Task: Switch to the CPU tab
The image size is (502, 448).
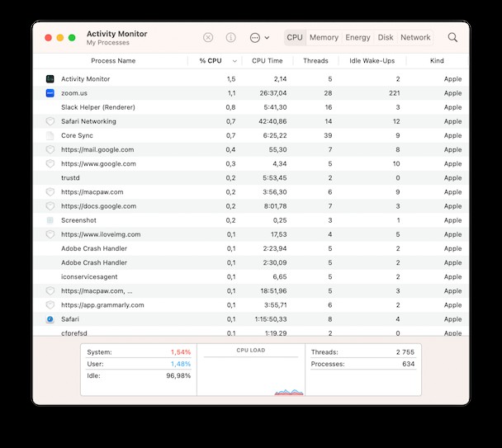Action: (x=295, y=37)
